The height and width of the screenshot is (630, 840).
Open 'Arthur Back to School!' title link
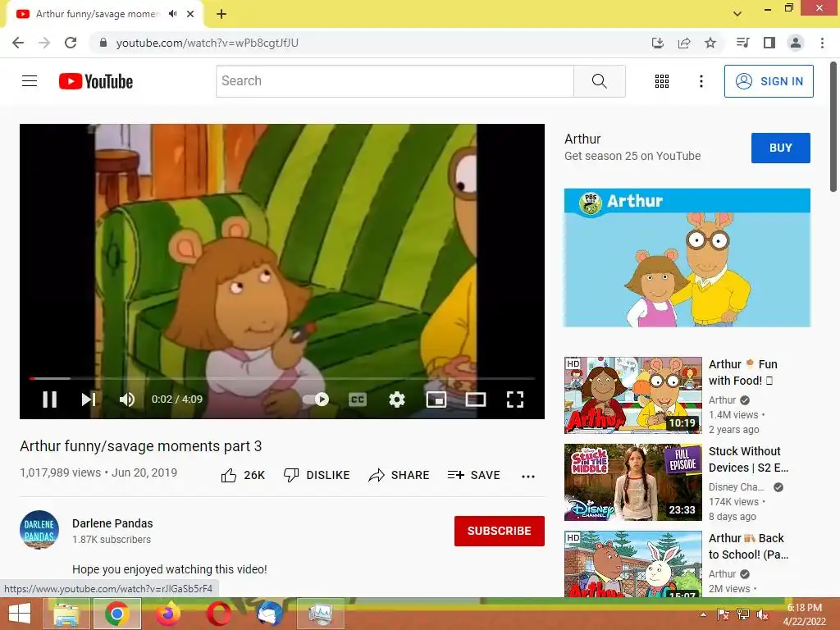(x=748, y=546)
